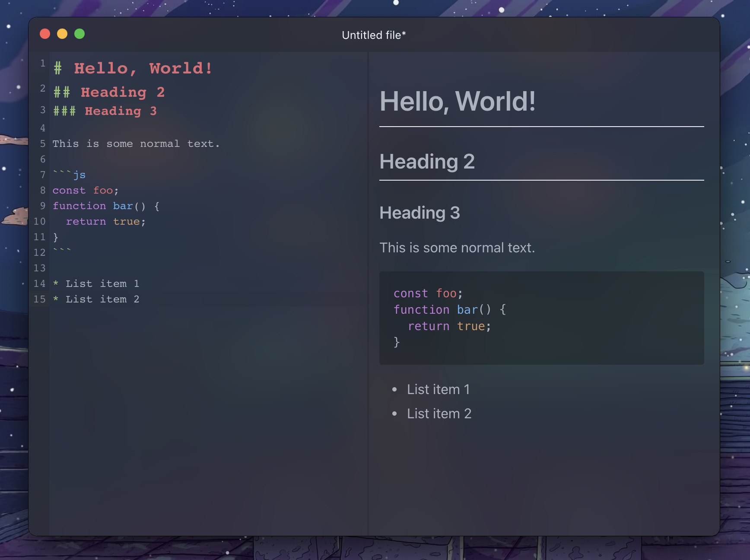Click the rendered 'Heading 3' in preview

419,213
